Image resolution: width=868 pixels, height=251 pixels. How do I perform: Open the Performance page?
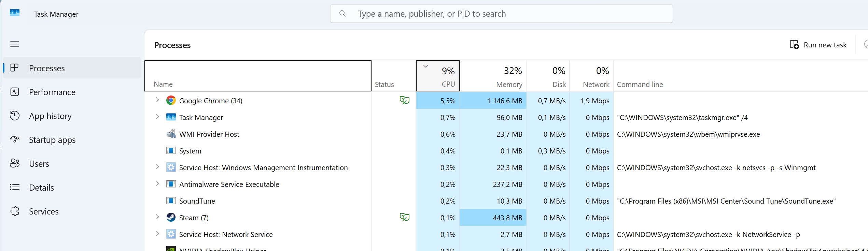click(x=72, y=92)
